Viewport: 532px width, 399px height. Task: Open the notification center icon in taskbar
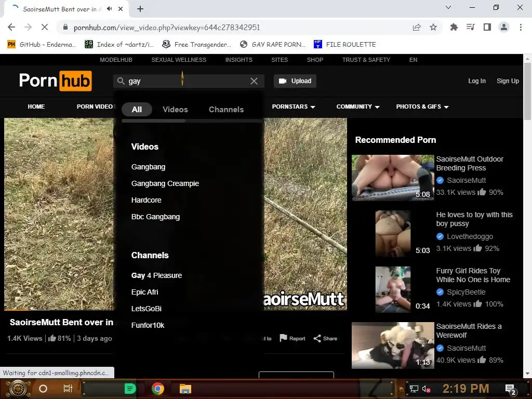[x=510, y=389]
